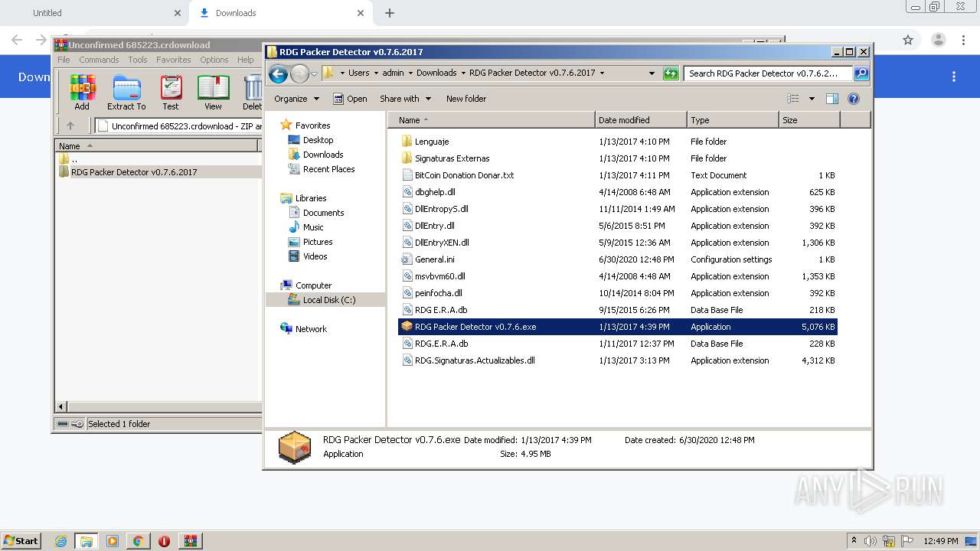Show hidden tray icons arrow
Screen dimensions: 980x551
tap(854, 540)
